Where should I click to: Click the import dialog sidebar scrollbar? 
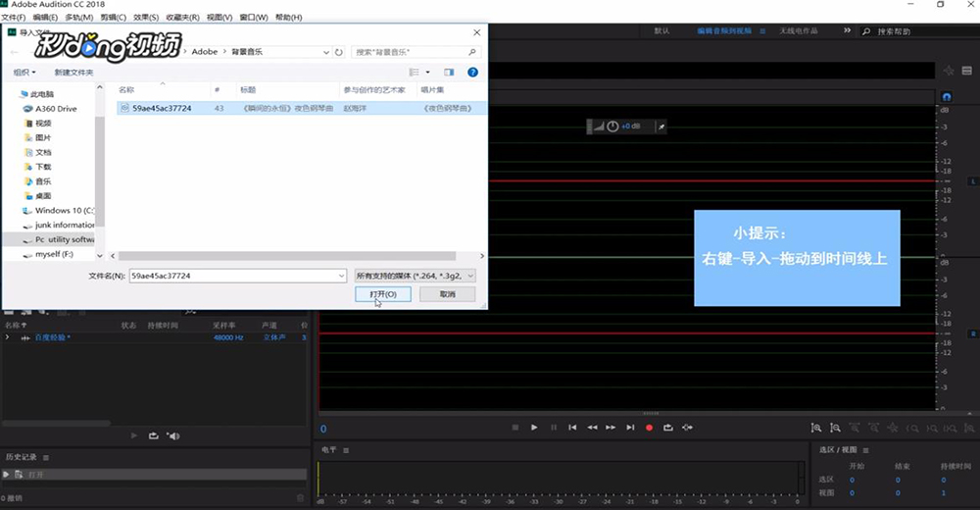[99, 172]
